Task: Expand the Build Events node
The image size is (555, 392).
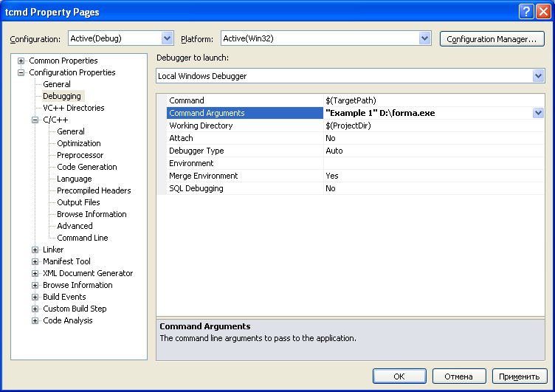Action: point(35,297)
